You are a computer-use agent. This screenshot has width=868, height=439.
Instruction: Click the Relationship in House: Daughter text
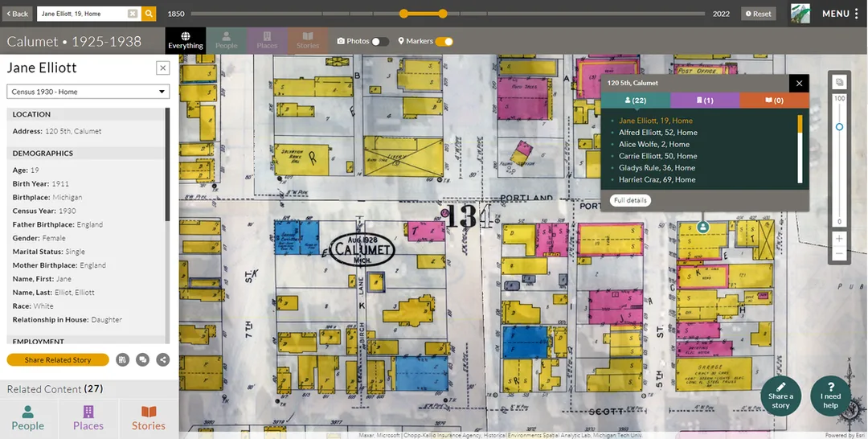(x=68, y=319)
